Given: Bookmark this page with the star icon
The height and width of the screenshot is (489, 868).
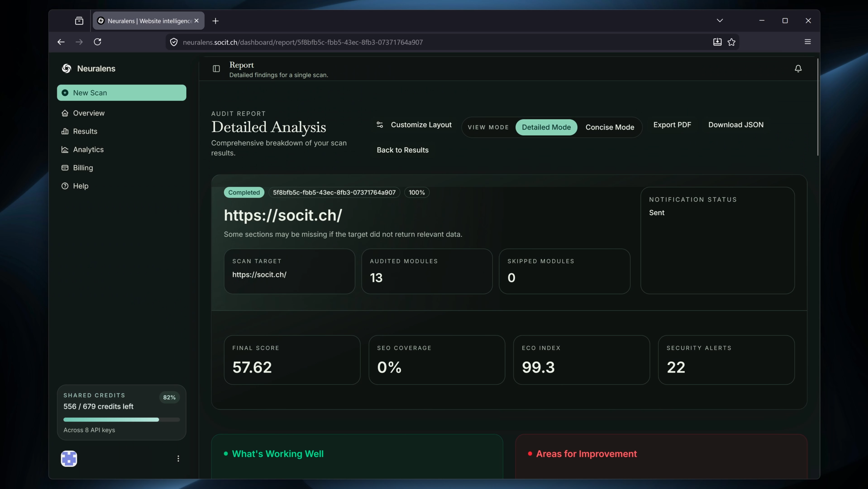Looking at the screenshot, I should (732, 42).
